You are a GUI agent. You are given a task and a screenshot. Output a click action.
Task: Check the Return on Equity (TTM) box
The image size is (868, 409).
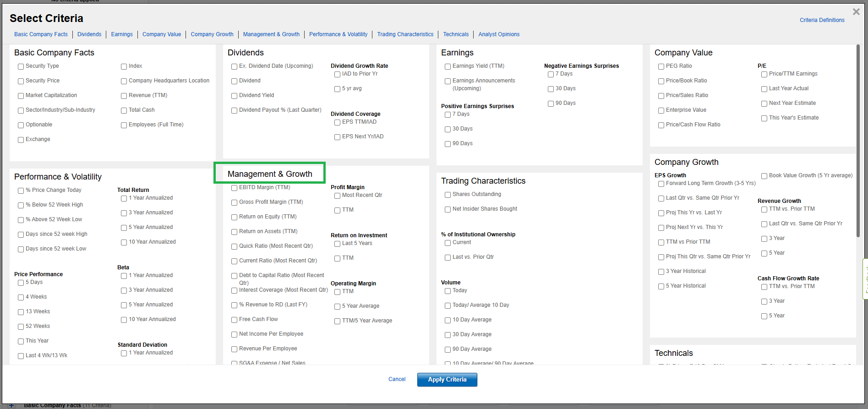[235, 217]
